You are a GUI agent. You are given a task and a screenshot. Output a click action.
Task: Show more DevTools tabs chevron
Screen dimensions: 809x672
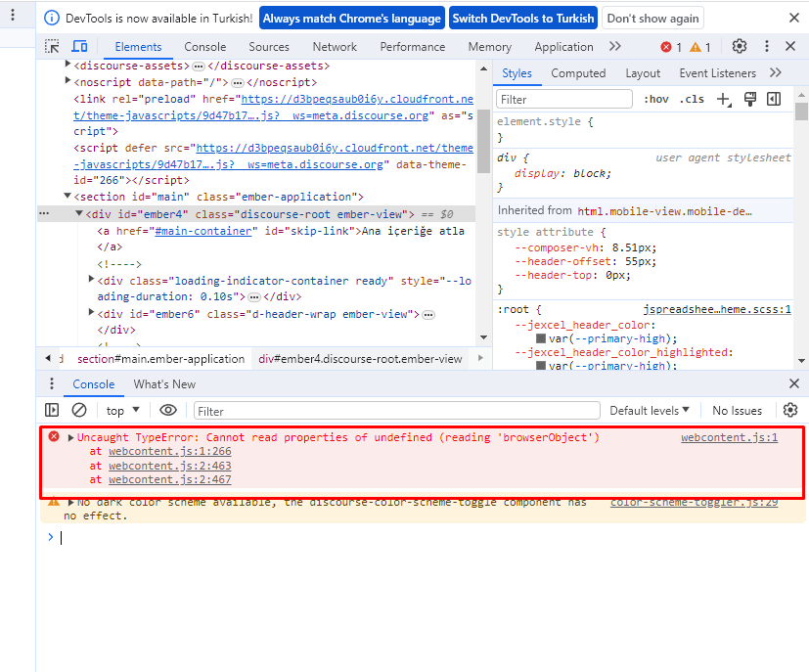pyautogui.click(x=614, y=46)
